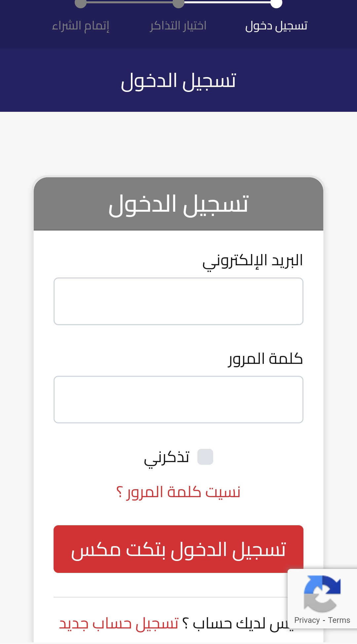357x644 pixels.
Task: Open the تسجيل حساب جديد registration link
Action: [119, 623]
